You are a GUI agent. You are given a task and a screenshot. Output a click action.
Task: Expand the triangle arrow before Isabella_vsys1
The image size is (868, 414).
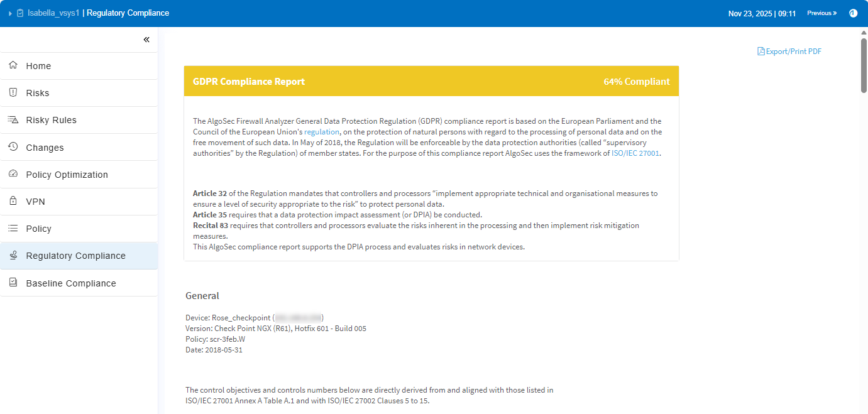tap(10, 13)
